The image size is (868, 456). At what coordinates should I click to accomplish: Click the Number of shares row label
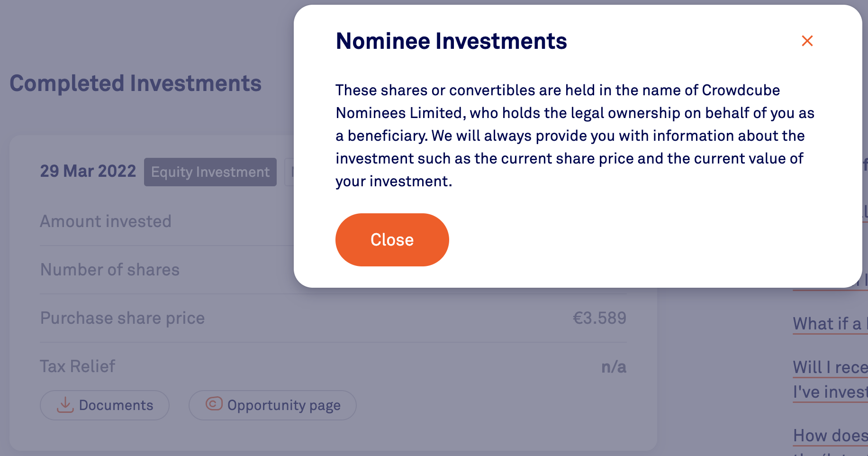[110, 270]
